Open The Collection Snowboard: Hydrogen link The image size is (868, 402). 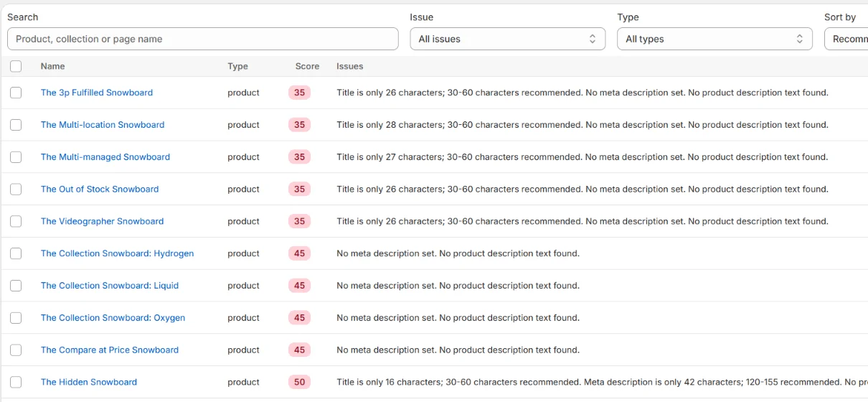pos(118,253)
